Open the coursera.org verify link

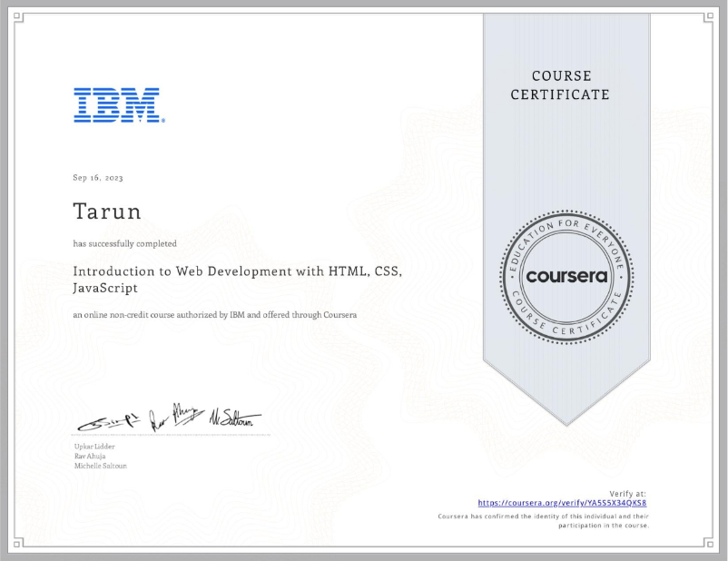562,503
